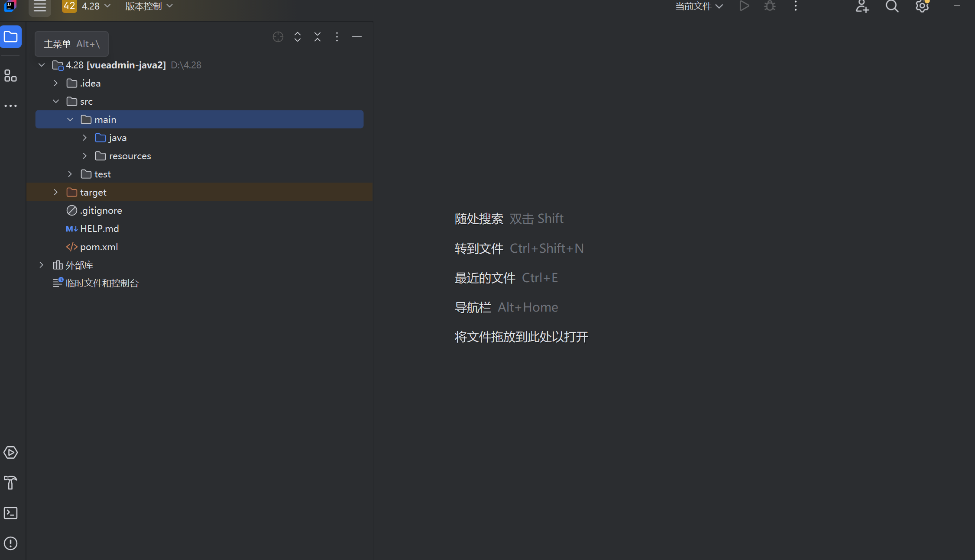Screen dimensions: 975x560
Task: Open the Build hammer tool window
Action: [10, 483]
